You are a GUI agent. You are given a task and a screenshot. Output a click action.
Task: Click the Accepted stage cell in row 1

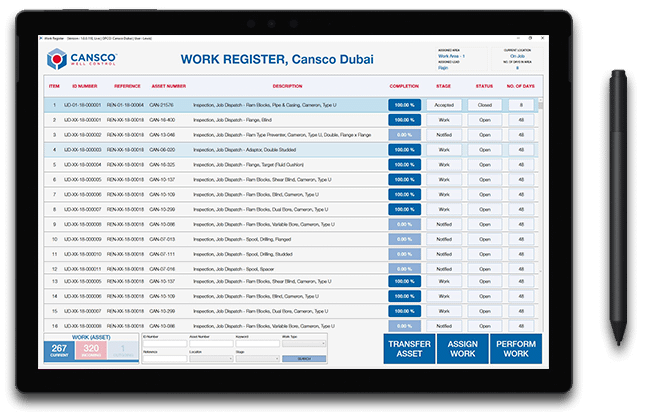444,105
